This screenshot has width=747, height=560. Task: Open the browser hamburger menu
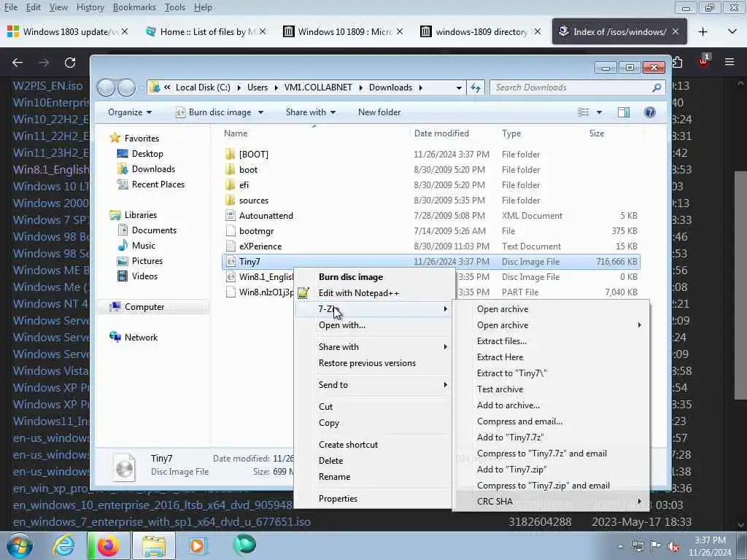[729, 62]
